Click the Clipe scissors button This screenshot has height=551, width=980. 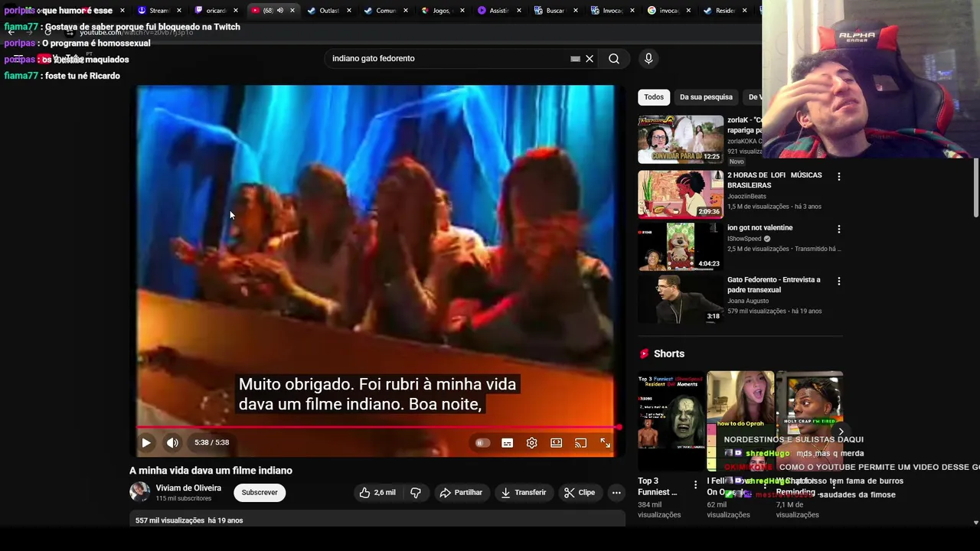click(580, 493)
